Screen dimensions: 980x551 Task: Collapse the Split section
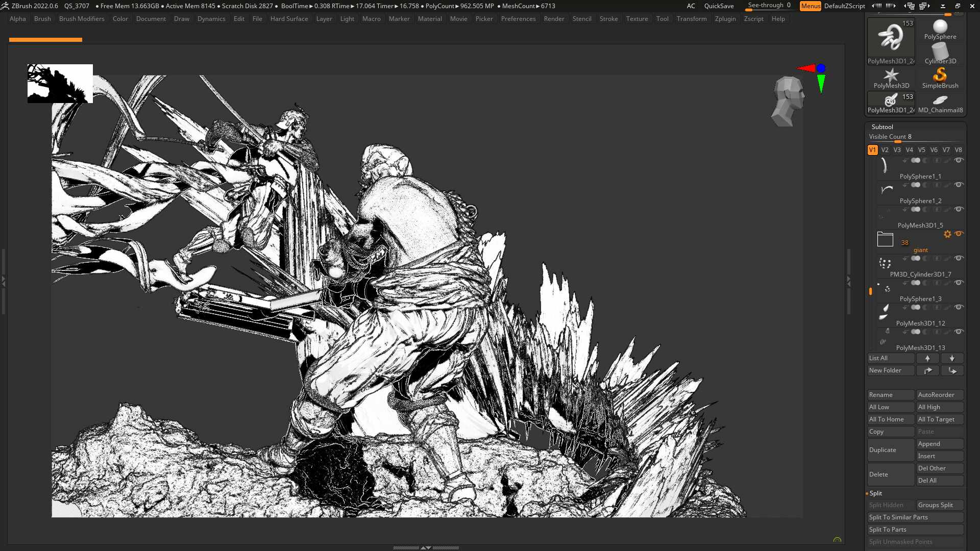[875, 493]
